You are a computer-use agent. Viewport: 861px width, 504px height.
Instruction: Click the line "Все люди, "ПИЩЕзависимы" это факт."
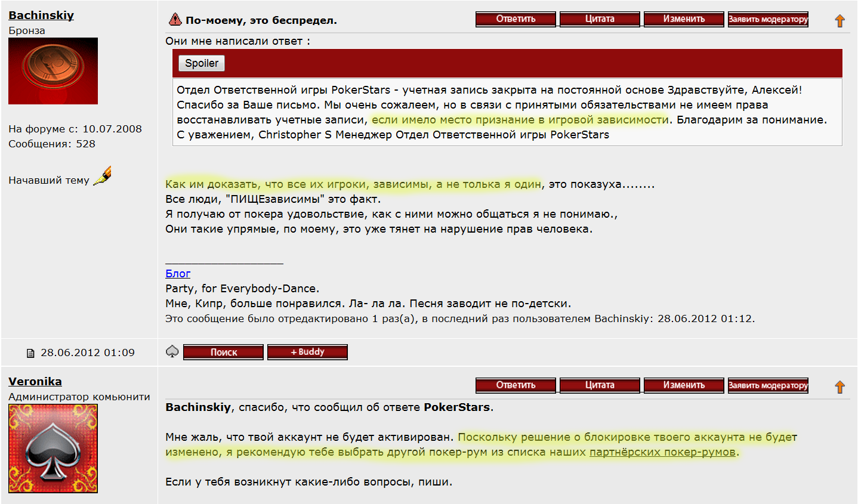(x=273, y=199)
